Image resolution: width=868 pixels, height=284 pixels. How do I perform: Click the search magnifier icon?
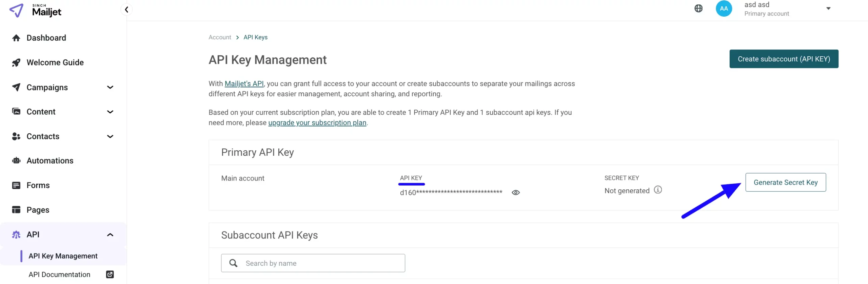point(233,263)
